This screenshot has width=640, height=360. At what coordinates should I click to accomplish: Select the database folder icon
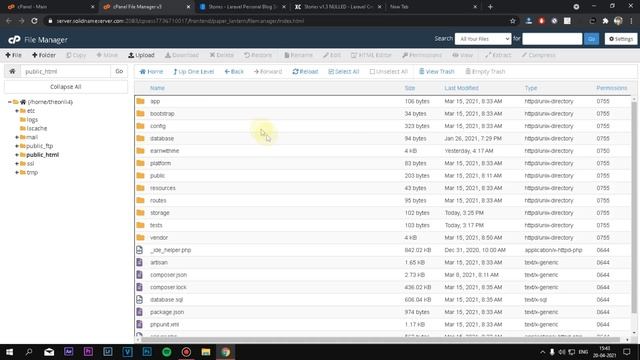click(x=140, y=138)
